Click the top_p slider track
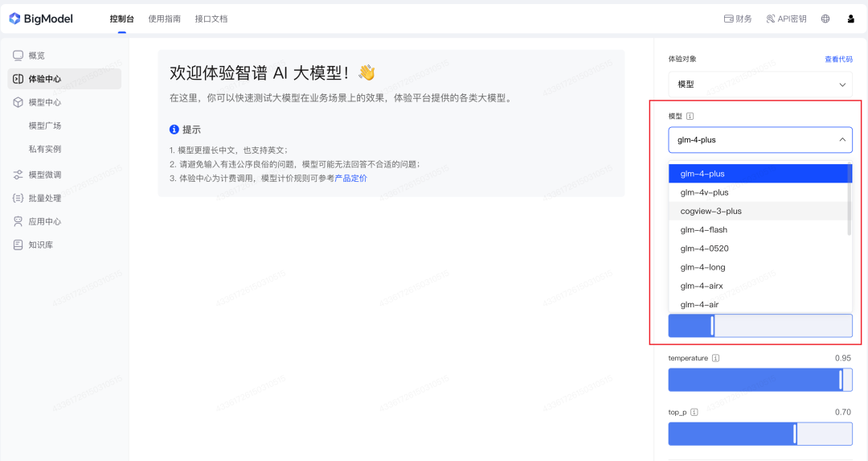 point(760,434)
